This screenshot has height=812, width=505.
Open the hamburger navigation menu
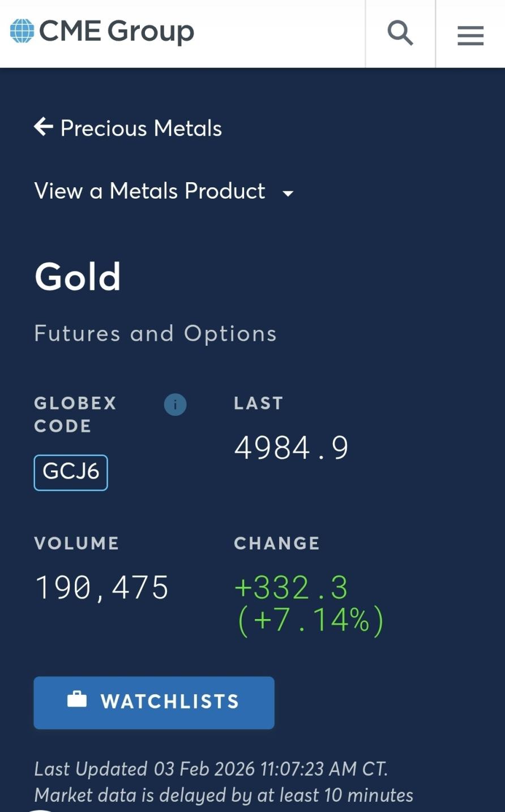pos(470,35)
